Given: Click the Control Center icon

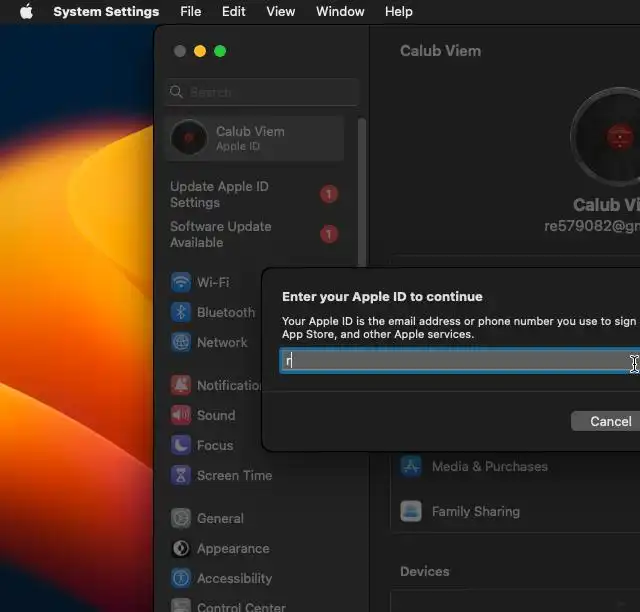Looking at the screenshot, I should tap(181, 605).
